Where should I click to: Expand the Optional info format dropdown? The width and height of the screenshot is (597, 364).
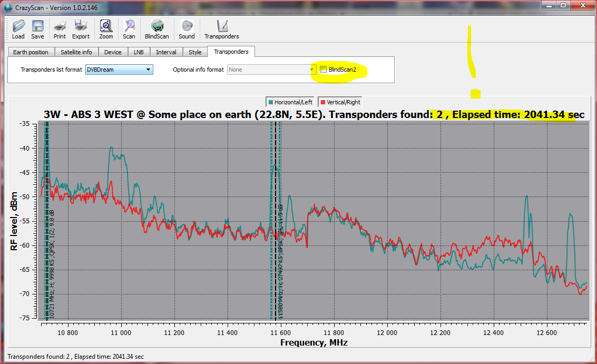coord(271,70)
